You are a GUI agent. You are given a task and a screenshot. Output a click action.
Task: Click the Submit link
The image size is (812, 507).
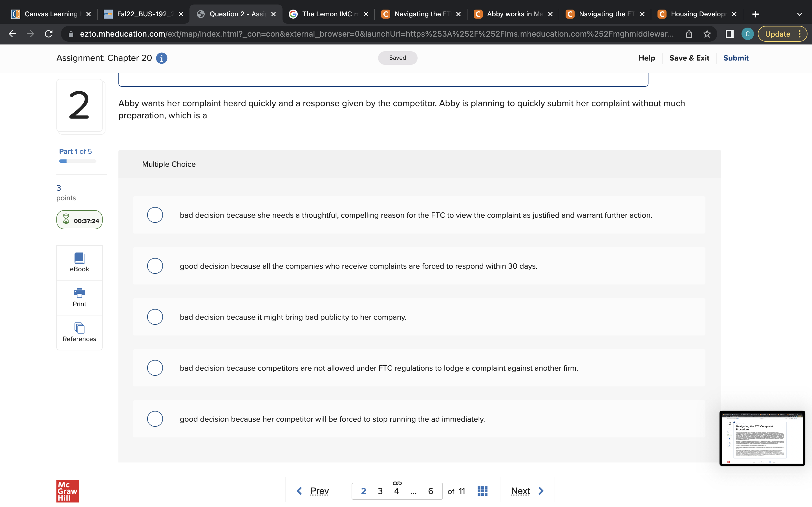(736, 58)
